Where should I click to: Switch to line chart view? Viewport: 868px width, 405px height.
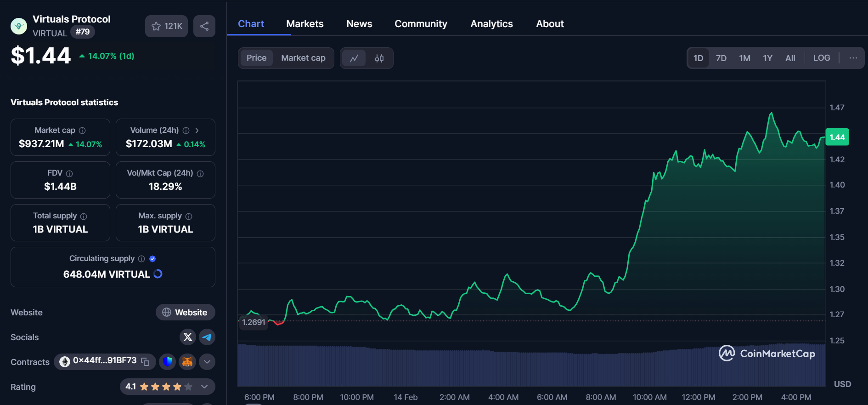point(354,58)
